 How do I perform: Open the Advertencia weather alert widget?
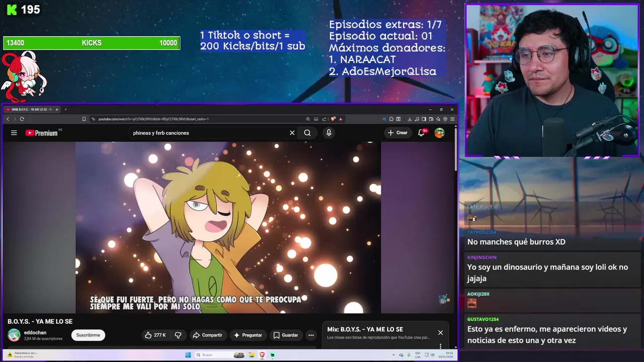point(23,355)
